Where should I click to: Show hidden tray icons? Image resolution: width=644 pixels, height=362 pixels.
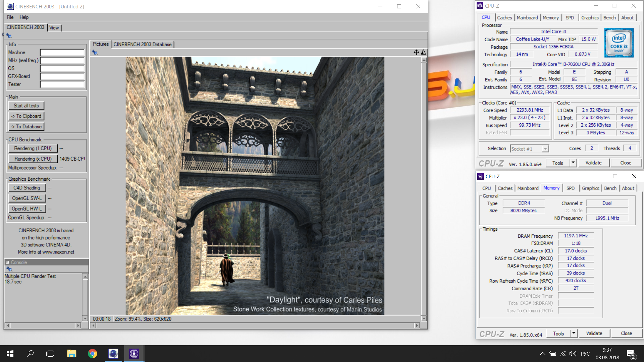coord(542,354)
